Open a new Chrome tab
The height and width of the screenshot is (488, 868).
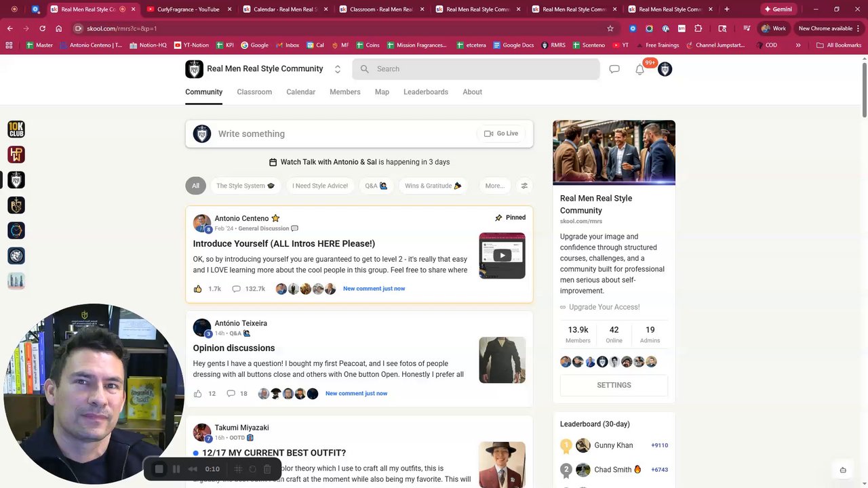pos(727,9)
